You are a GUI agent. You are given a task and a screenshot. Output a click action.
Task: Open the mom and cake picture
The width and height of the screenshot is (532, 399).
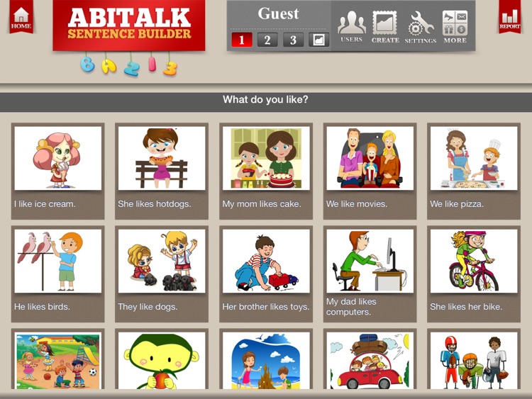click(x=266, y=158)
